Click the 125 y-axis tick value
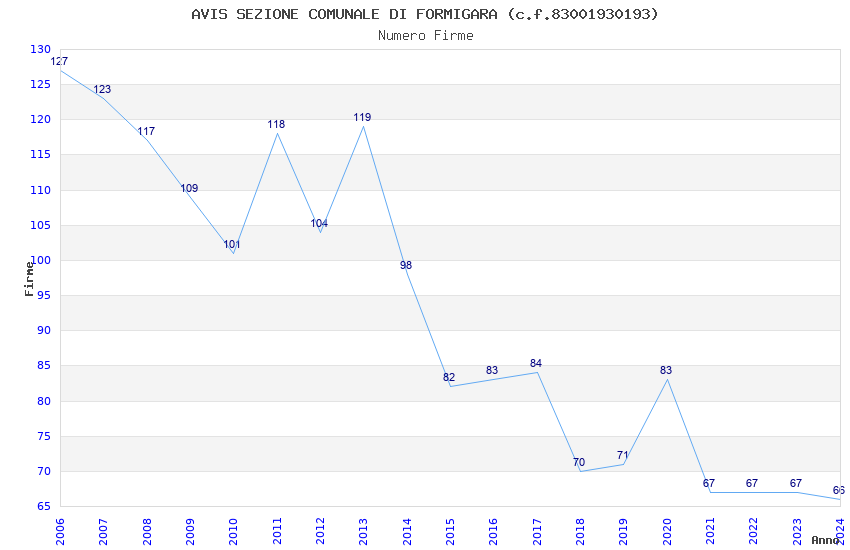This screenshot has height=550, width=850. pos(41,85)
